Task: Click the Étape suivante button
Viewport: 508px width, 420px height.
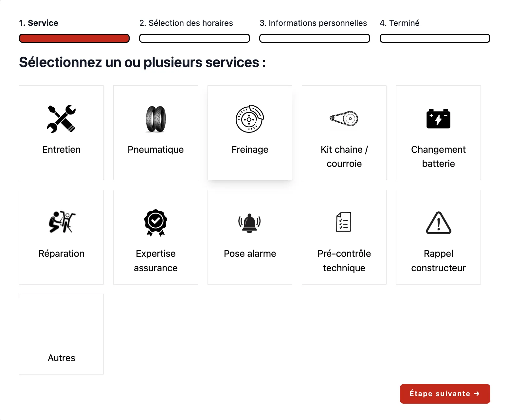Action: pyautogui.click(x=445, y=394)
